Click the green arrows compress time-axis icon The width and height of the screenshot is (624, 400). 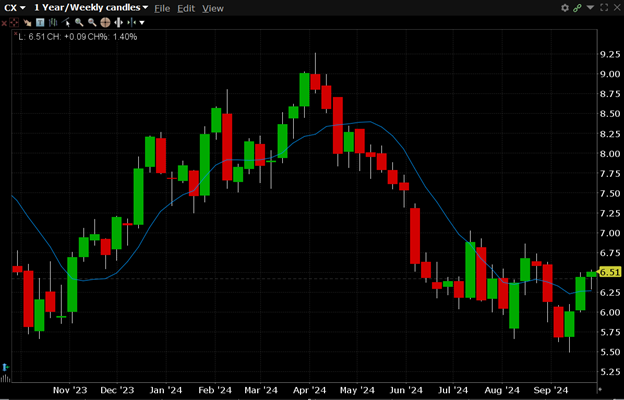click(132, 23)
